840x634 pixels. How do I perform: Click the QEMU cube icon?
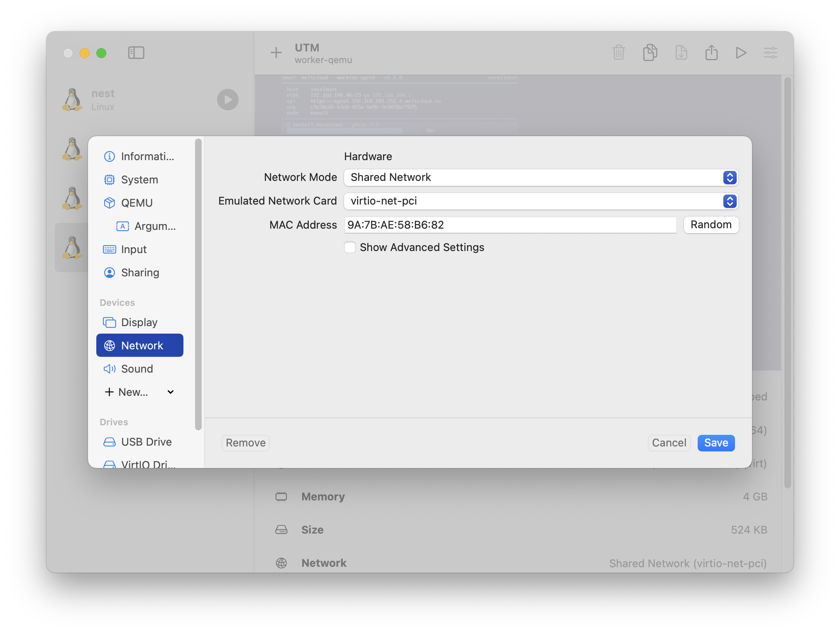point(109,203)
